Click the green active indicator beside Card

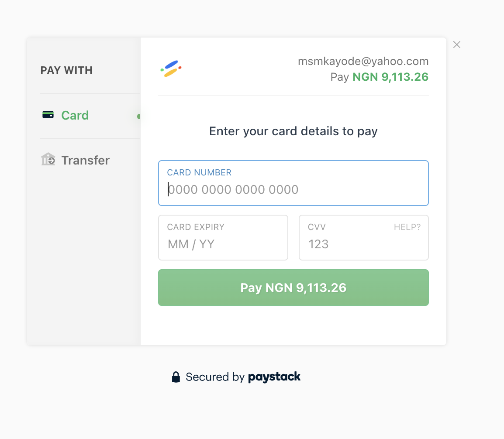138,116
